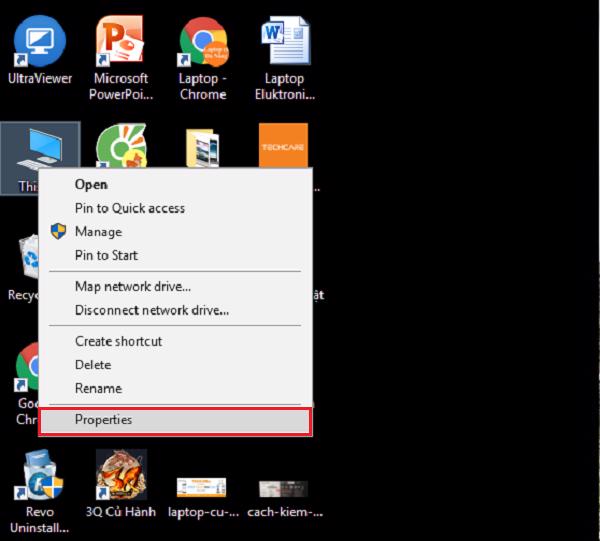This screenshot has width=600, height=541.
Task: Choose Open in the context menu
Action: tap(91, 185)
